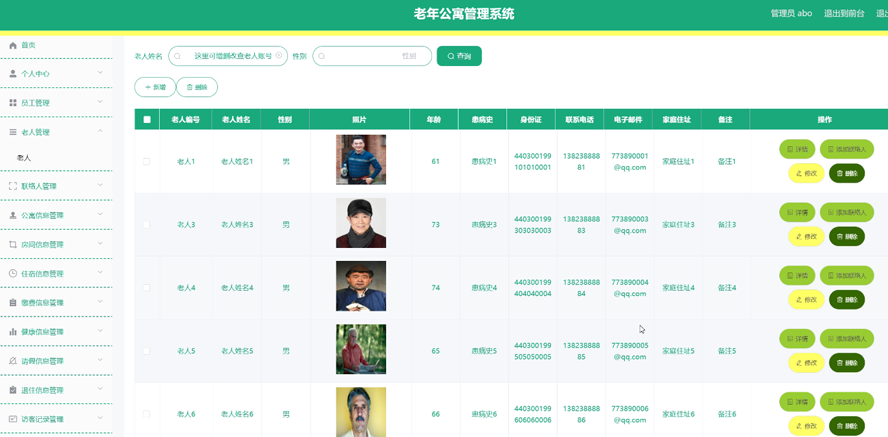Click the 新增 add button
Viewport: 888px width, 437px height.
click(x=155, y=87)
